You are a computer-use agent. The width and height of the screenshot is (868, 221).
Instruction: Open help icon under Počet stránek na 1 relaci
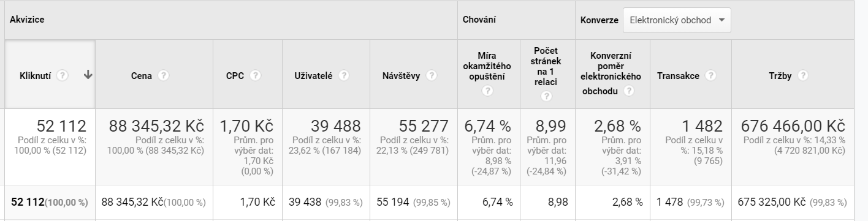click(x=547, y=96)
